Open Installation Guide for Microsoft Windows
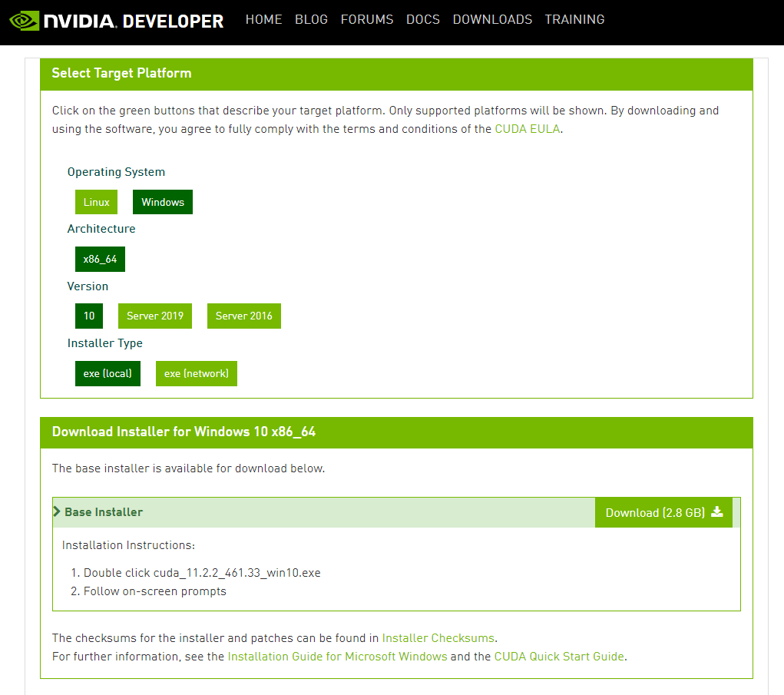 click(x=337, y=657)
